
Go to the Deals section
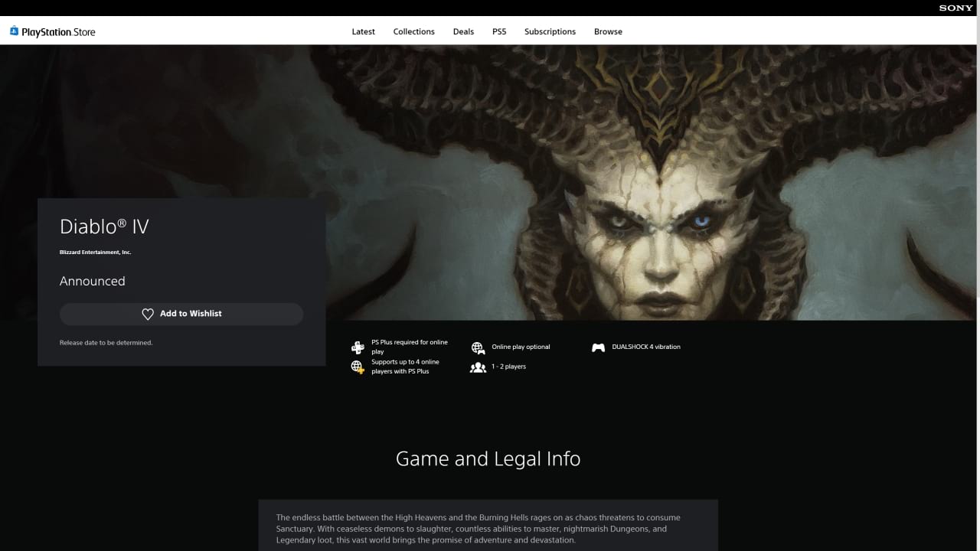click(x=463, y=31)
